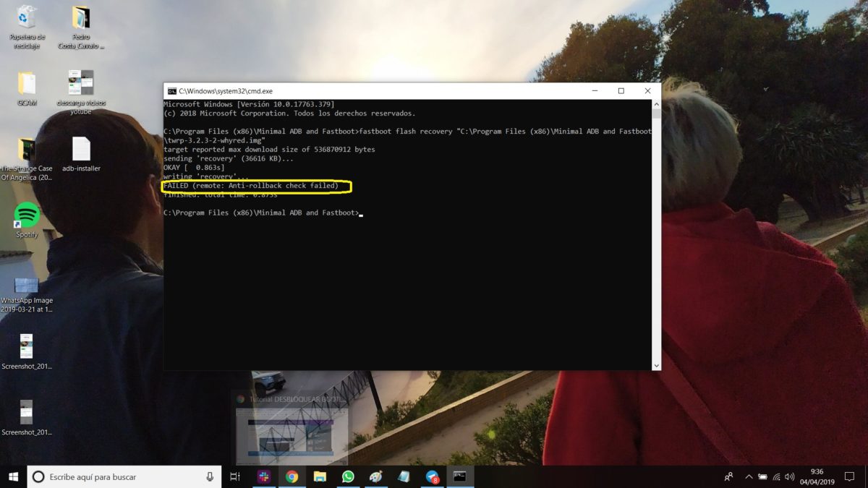This screenshot has width=868, height=488.
Task: Click the cmd window scrollbar down arrow
Action: click(x=656, y=366)
